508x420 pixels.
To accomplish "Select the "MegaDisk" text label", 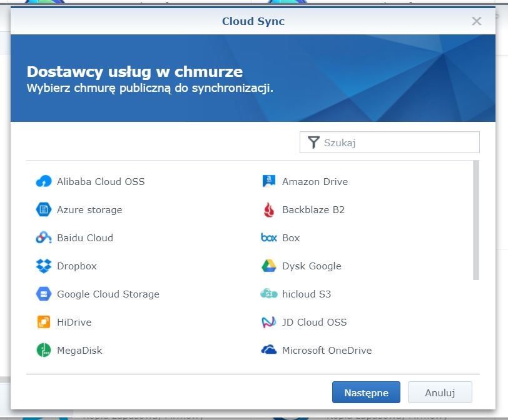I will [79, 350].
